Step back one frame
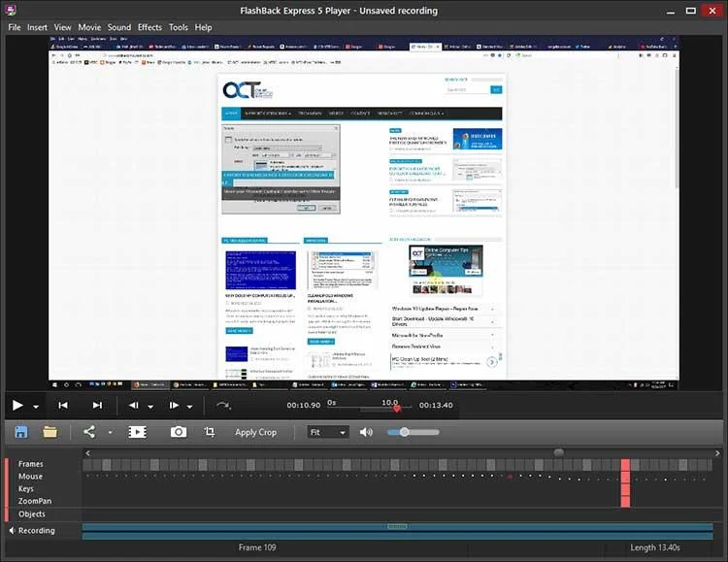This screenshot has width=728, height=562. [134, 405]
